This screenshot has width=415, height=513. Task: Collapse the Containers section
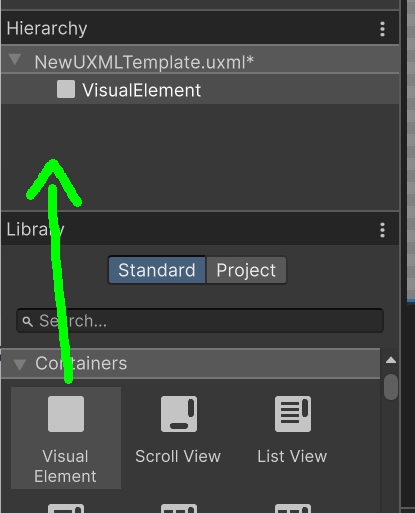pos(20,364)
